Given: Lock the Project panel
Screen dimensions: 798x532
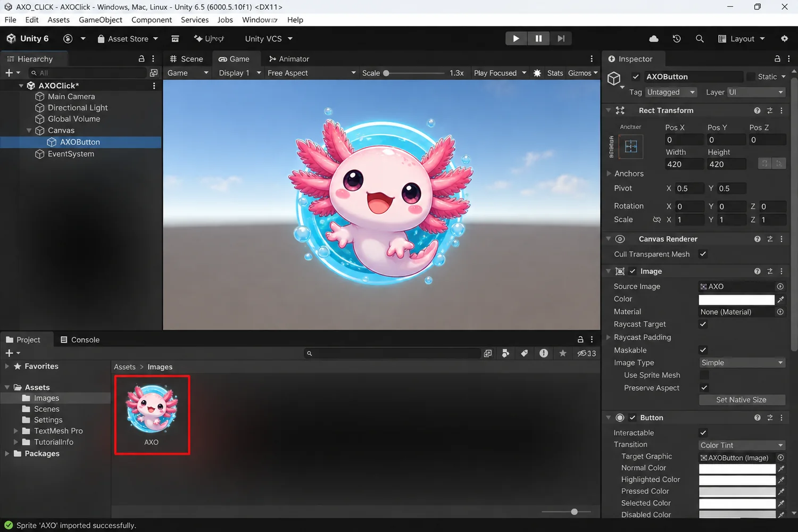Looking at the screenshot, I should [580, 339].
